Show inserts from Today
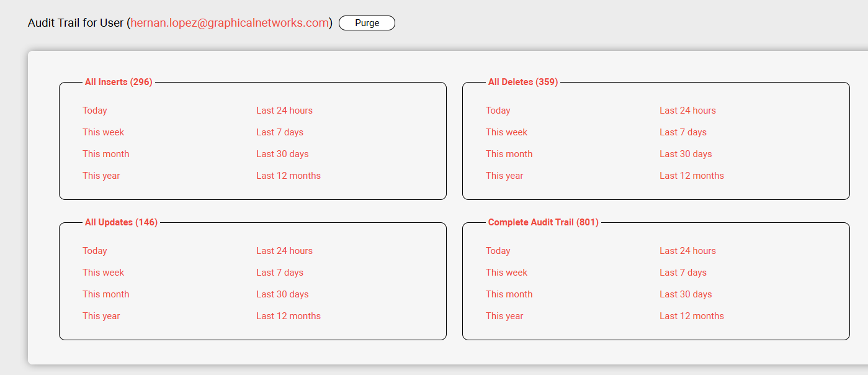868x375 pixels. 95,111
